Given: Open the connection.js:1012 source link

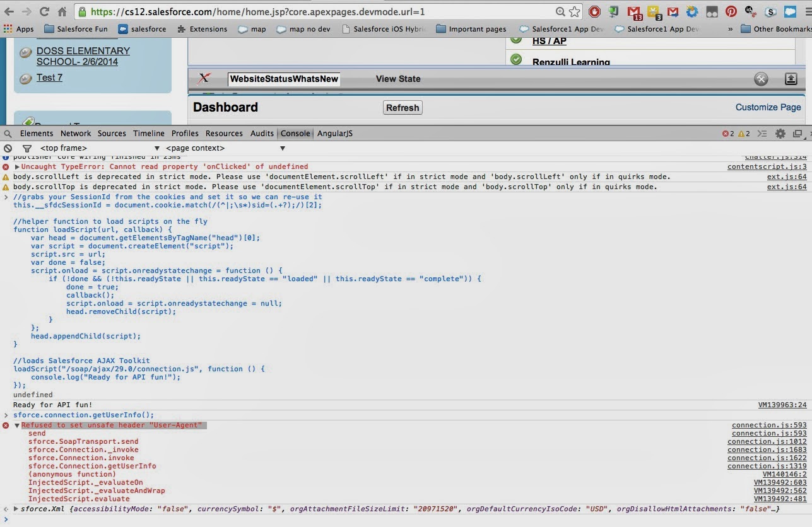Looking at the screenshot, I should [x=767, y=442].
